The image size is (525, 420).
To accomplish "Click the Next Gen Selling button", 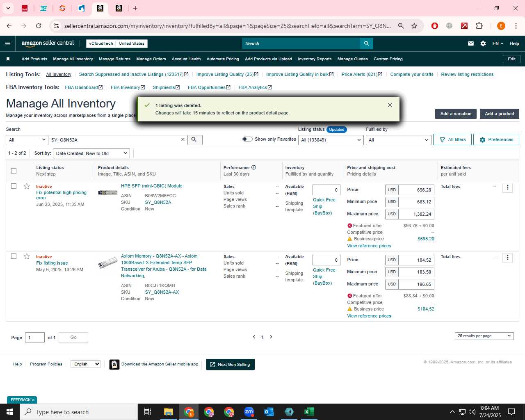I will 231,364.
